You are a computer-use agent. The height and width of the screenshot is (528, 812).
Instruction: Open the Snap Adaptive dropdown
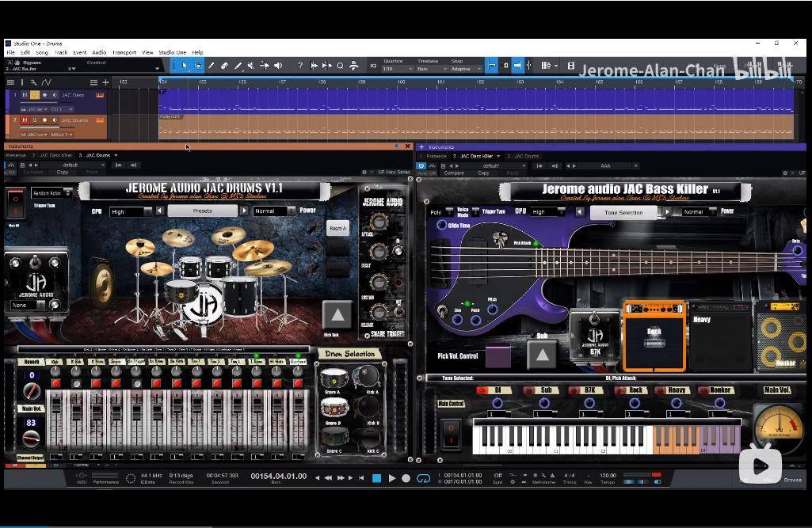(x=466, y=69)
